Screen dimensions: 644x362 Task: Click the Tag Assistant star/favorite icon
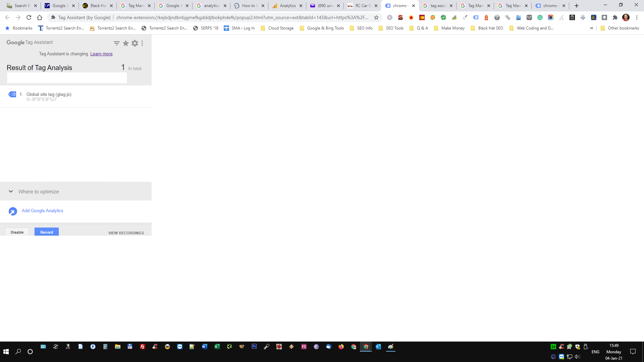point(126,43)
